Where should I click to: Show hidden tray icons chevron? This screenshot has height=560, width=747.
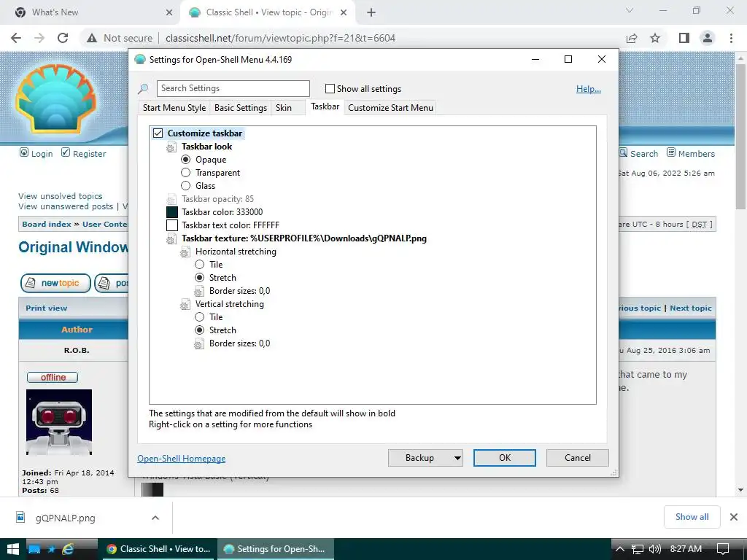point(620,549)
